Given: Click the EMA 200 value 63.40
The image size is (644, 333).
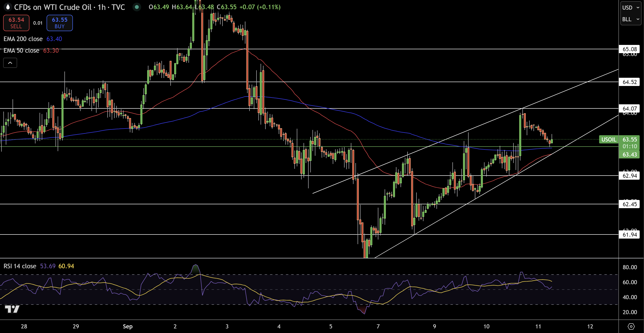Looking at the screenshot, I should click(54, 39).
